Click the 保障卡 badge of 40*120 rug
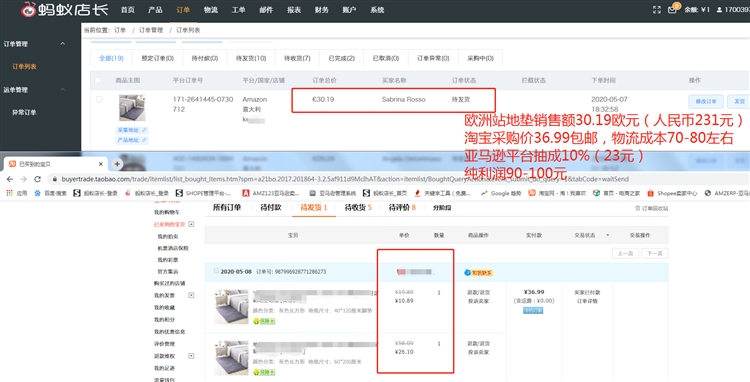Image resolution: width=750 pixels, height=382 pixels. point(264,321)
